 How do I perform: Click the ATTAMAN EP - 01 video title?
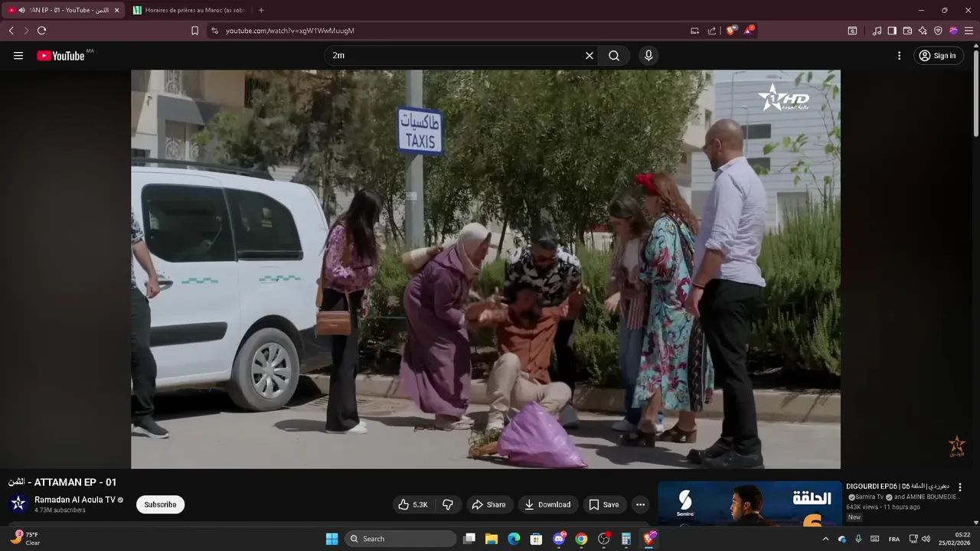tap(63, 482)
